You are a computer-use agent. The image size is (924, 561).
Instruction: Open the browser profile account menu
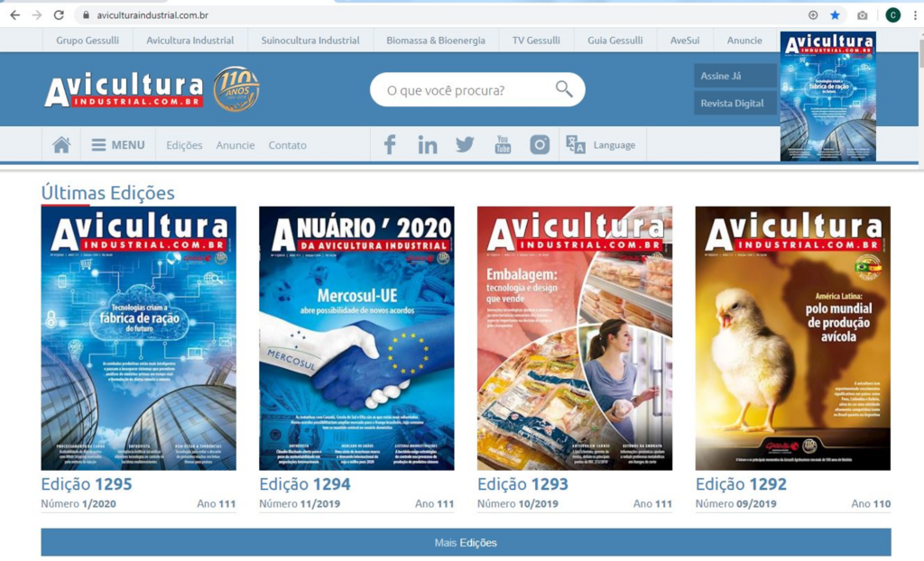point(892,15)
